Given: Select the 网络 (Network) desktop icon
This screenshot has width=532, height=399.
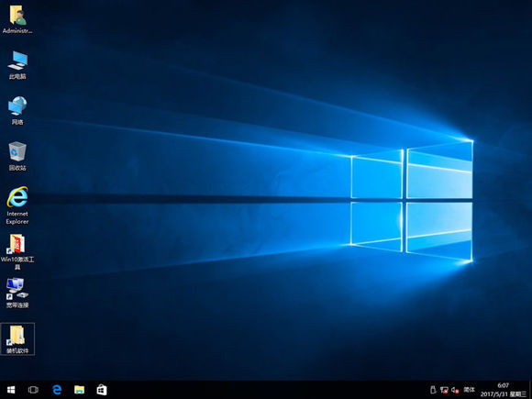Looking at the screenshot, I should (17, 111).
